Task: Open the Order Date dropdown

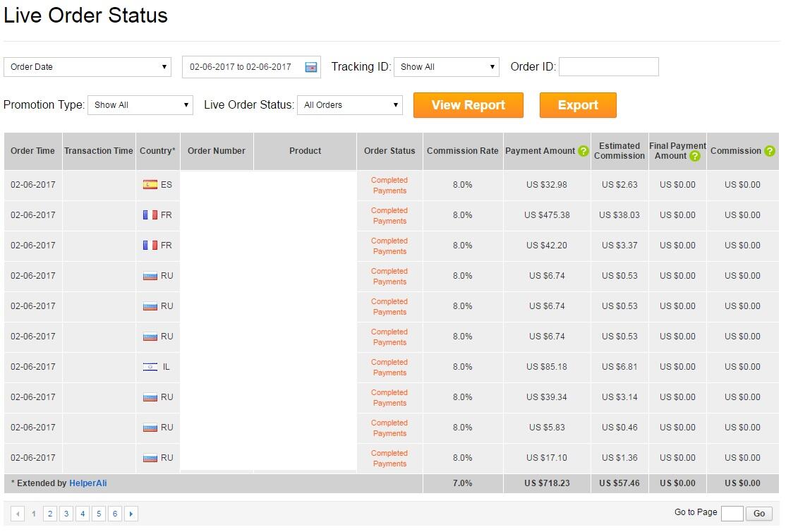Action: pyautogui.click(x=87, y=67)
